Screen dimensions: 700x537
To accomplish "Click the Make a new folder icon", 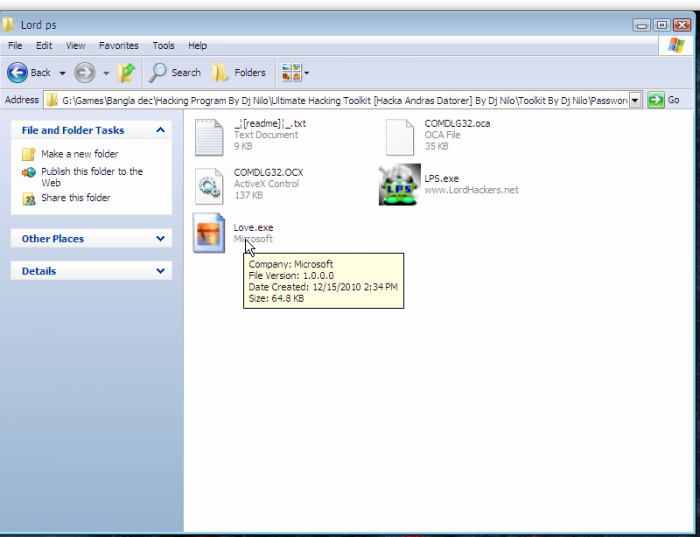I will click(29, 154).
